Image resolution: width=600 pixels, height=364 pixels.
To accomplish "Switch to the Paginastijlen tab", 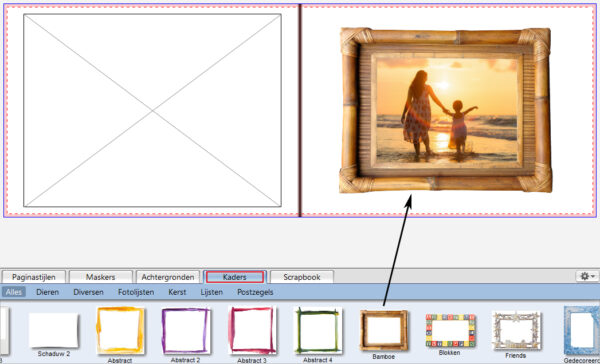I will point(34,277).
